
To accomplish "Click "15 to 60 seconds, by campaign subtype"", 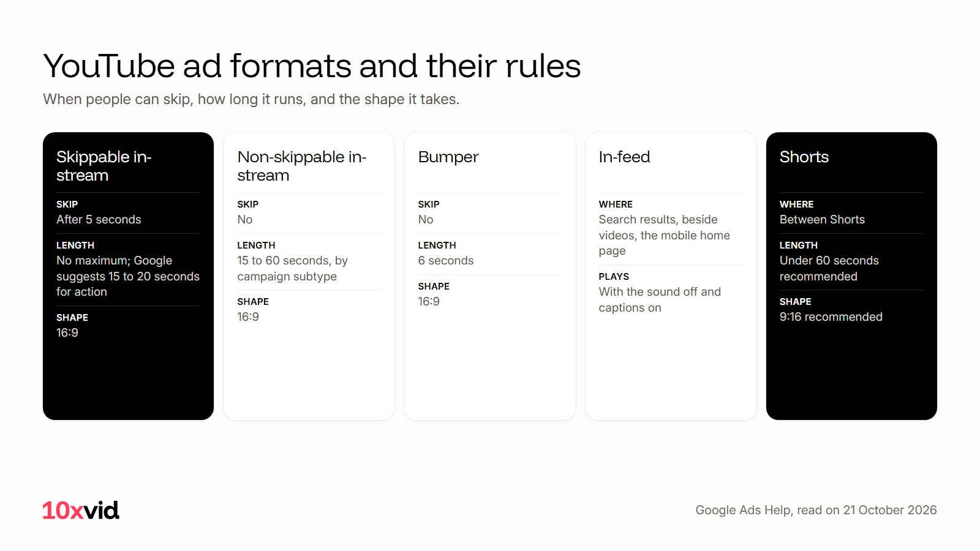I will 293,268.
